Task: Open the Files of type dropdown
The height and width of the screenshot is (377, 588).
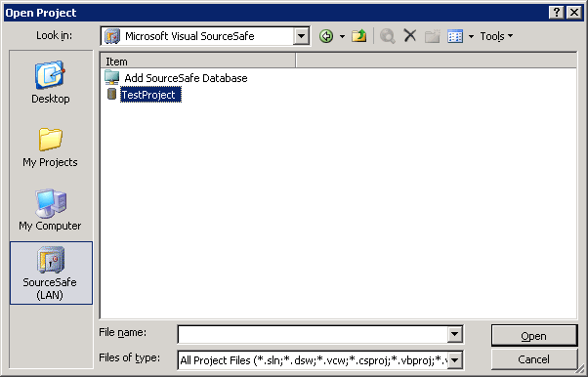Action: [455, 360]
